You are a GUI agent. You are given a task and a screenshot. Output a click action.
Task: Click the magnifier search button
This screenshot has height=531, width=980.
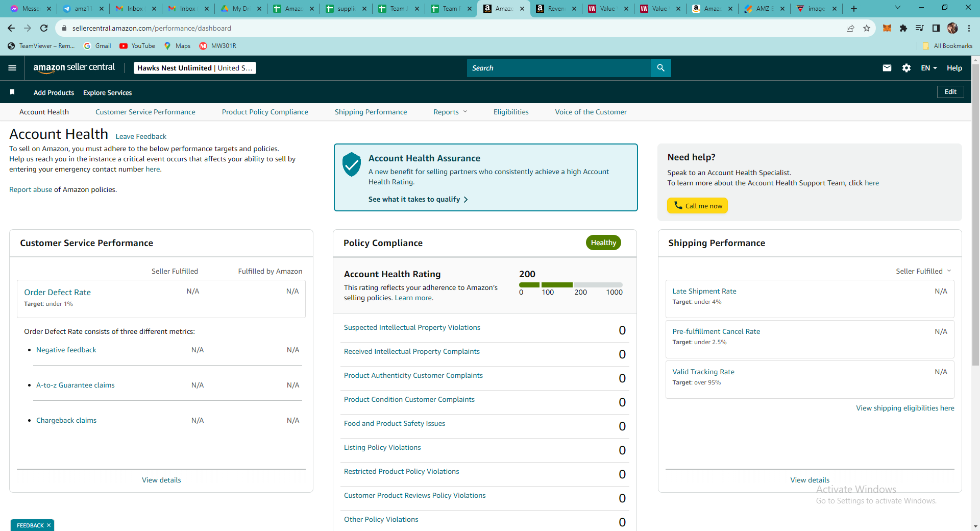point(660,68)
